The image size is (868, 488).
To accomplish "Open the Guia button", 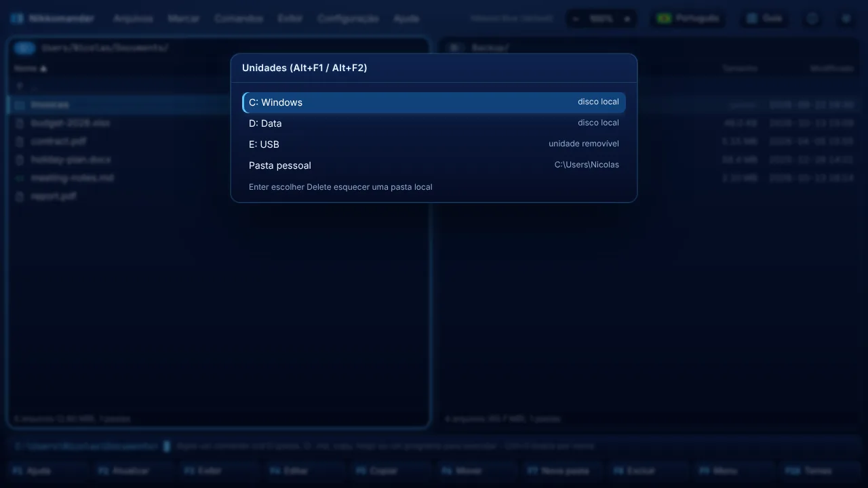I will click(x=764, y=18).
